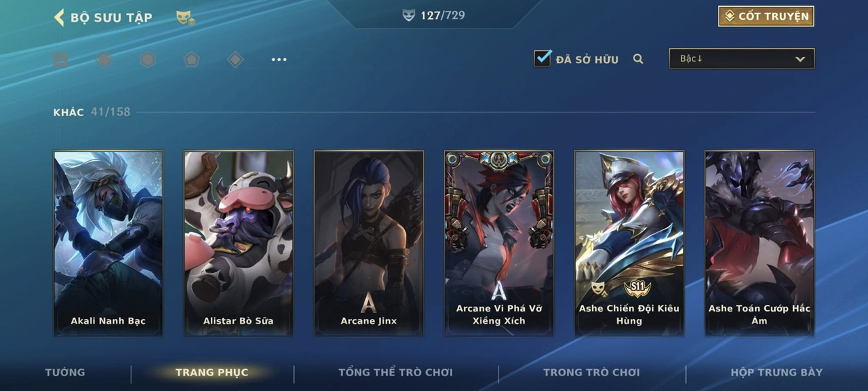Image resolution: width=868 pixels, height=391 pixels.
Task: Select the diamond rarity filter icon
Action: [235, 60]
